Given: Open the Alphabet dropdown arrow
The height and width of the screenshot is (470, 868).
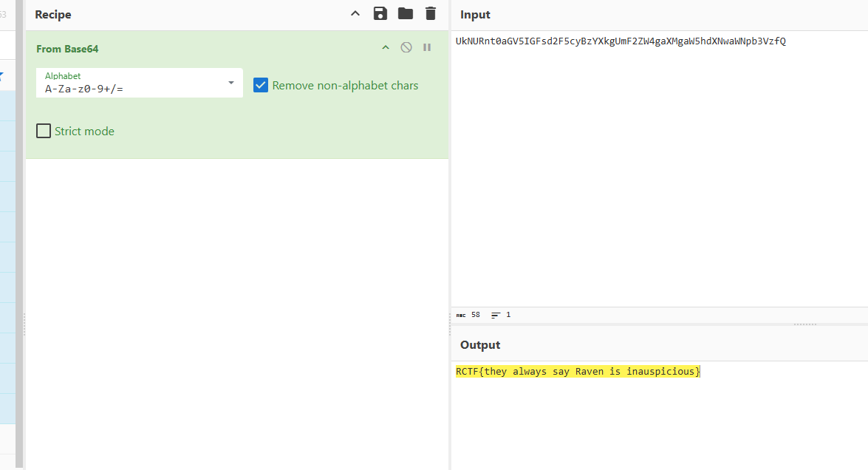Looking at the screenshot, I should point(231,83).
